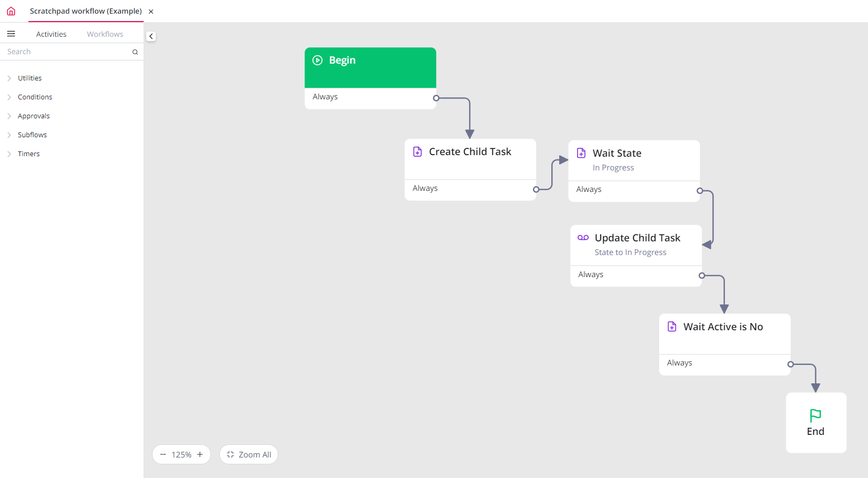Click the End flag icon

coord(815,415)
